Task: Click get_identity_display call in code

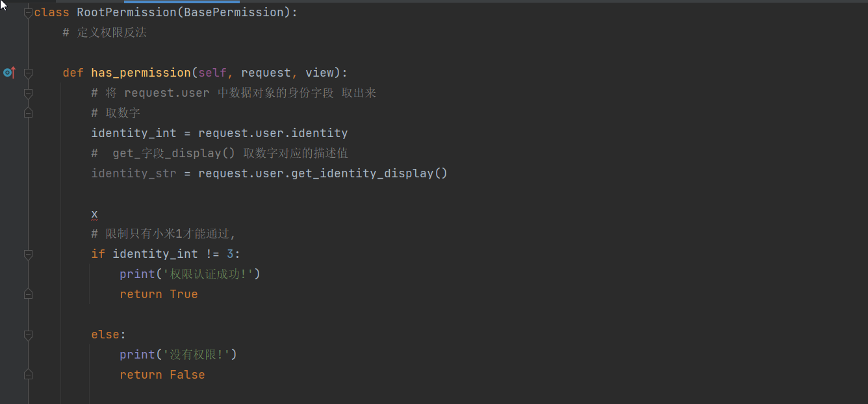Action: pyautogui.click(x=362, y=173)
